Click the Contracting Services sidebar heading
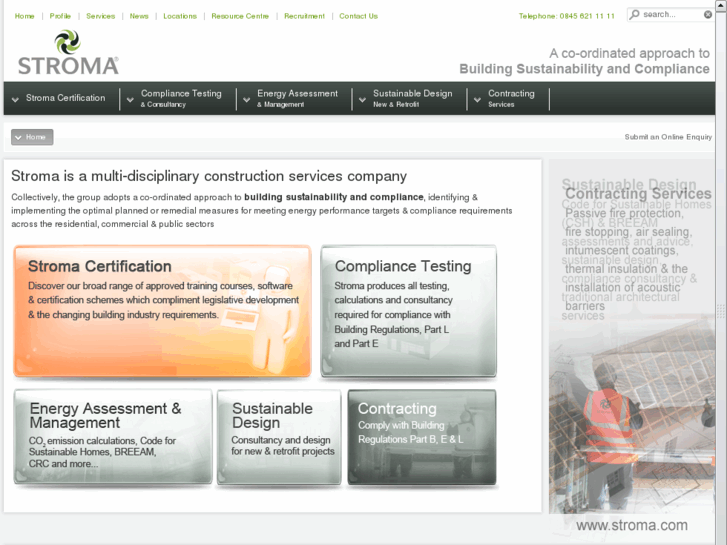727x545 pixels. [x=638, y=193]
